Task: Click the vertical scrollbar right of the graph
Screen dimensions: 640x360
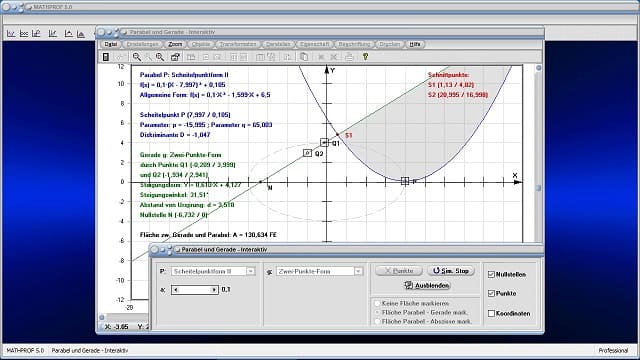Action: tap(538, 153)
